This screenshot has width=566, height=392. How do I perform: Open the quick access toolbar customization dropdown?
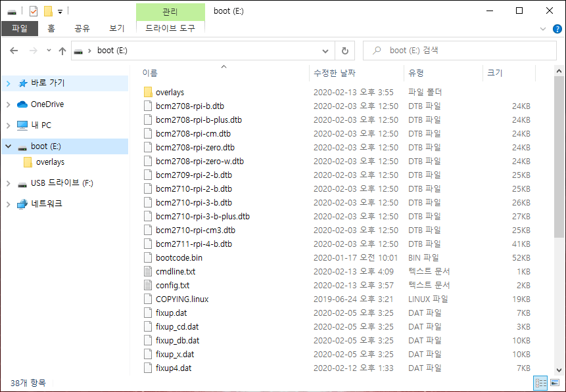tap(60, 10)
